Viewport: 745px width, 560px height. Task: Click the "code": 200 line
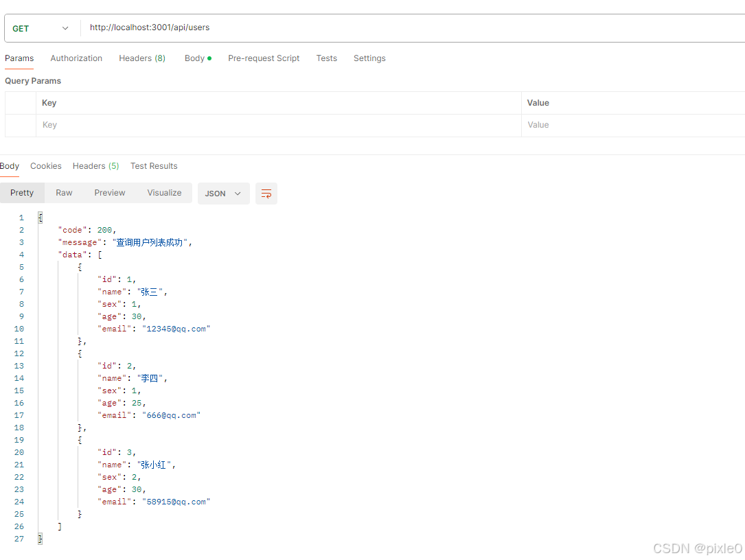click(x=87, y=231)
